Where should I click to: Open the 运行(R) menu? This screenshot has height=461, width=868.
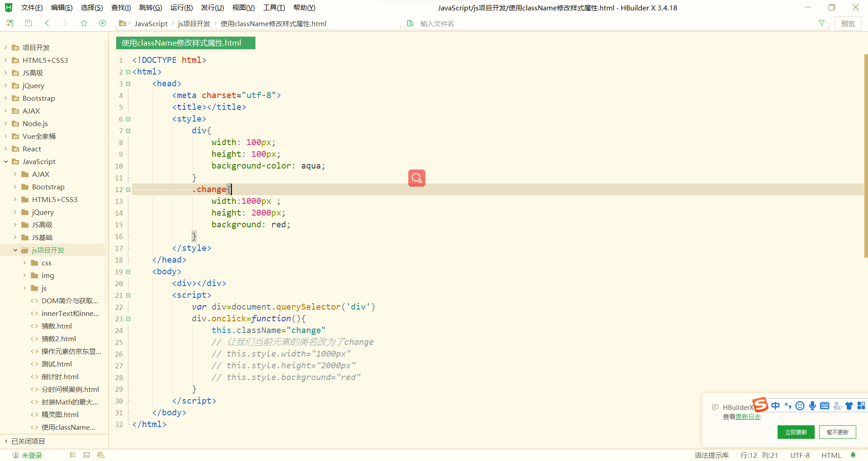(x=181, y=7)
